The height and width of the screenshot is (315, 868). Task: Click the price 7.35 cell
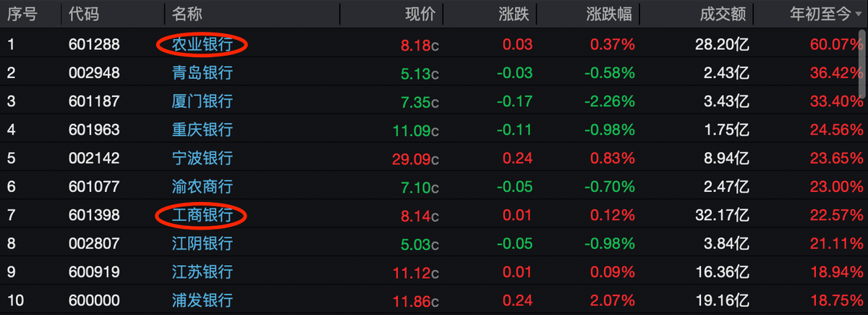pyautogui.click(x=420, y=101)
